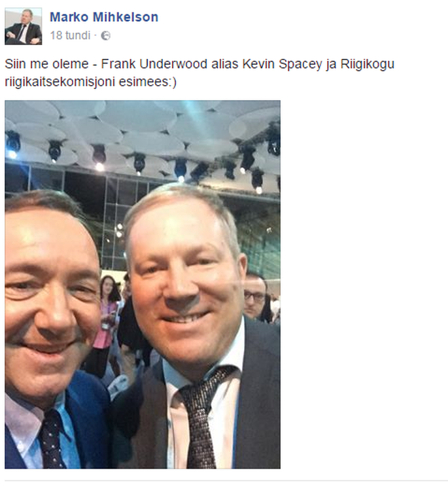Image resolution: width=448 pixels, height=483 pixels.
Task: Click the post text starting 'Siin me oleme'
Action: (199, 73)
